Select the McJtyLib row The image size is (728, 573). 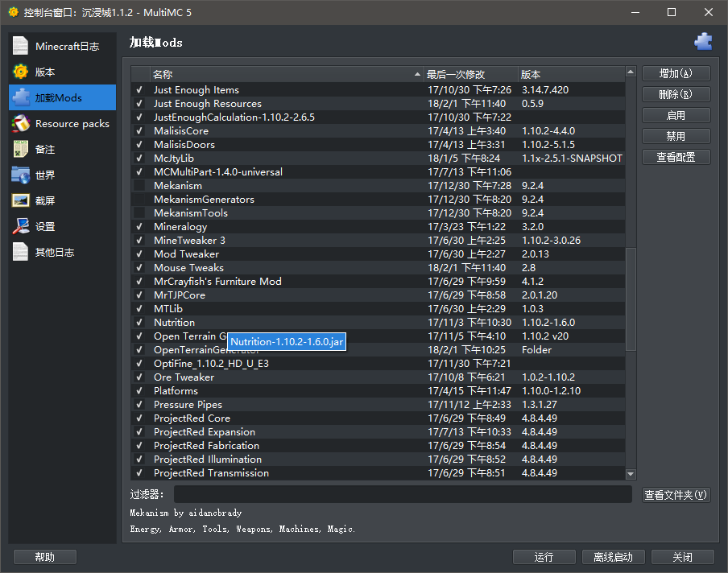pos(378,159)
